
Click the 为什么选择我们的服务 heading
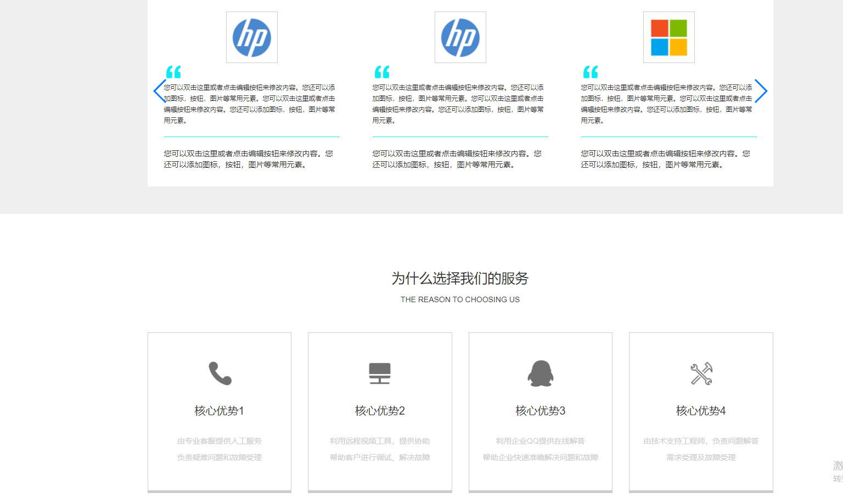[460, 279]
